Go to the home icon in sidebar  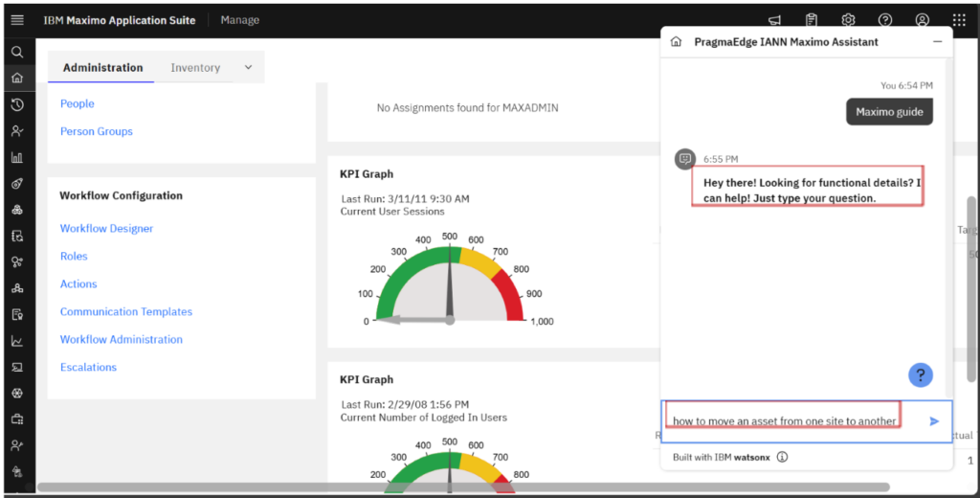[x=17, y=79]
